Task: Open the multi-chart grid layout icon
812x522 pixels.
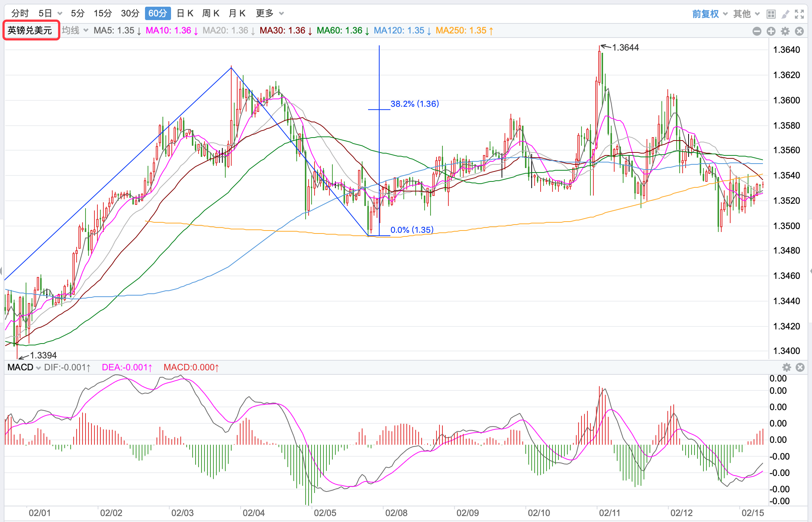Action: 771,14
